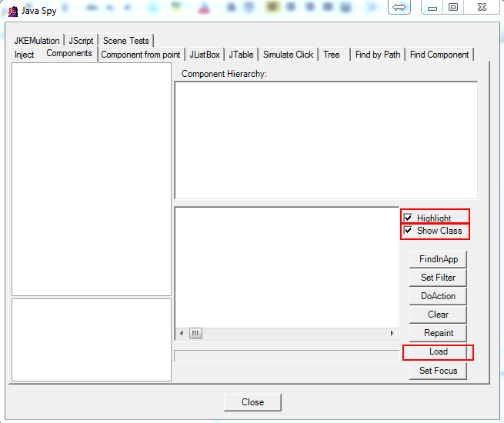Viewport: 504px width, 423px height.
Task: Toggle the Highlight checkbox
Action: pyautogui.click(x=409, y=218)
